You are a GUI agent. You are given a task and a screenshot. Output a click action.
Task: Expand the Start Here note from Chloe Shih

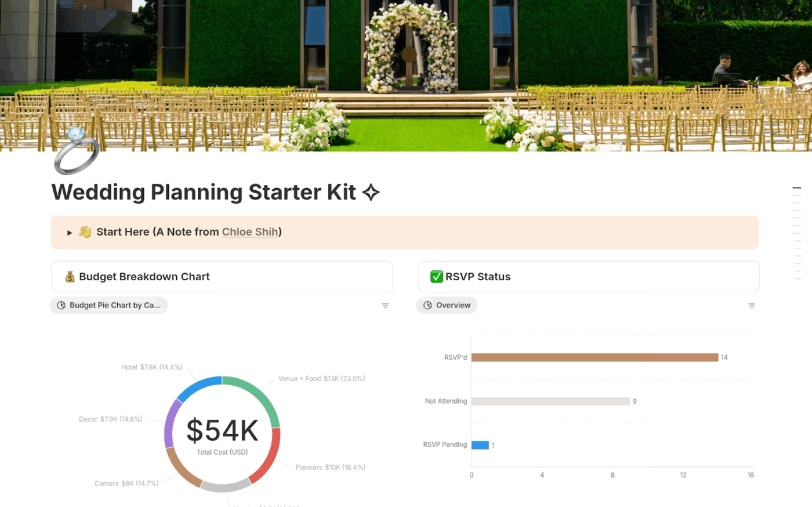pyautogui.click(x=69, y=232)
